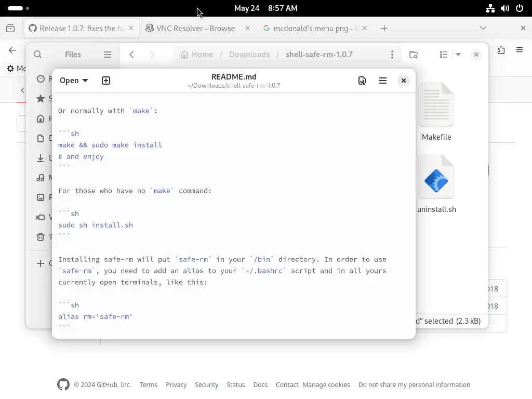Open the text editor's Open dropdown

click(x=74, y=81)
